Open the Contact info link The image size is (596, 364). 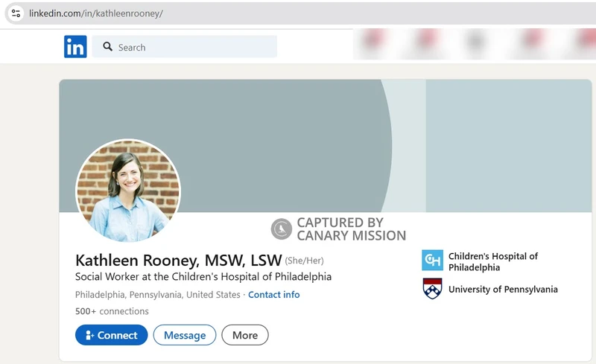[273, 295]
